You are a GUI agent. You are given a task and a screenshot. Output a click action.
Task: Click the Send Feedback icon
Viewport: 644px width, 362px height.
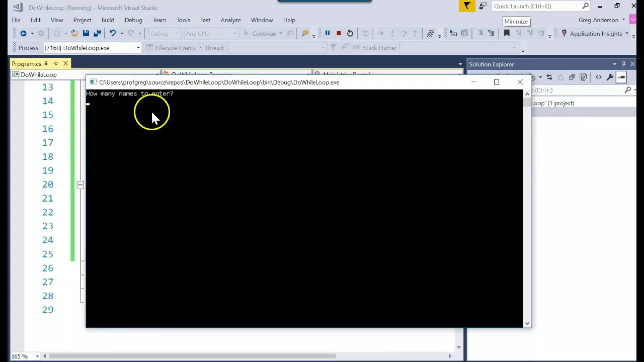(483, 6)
